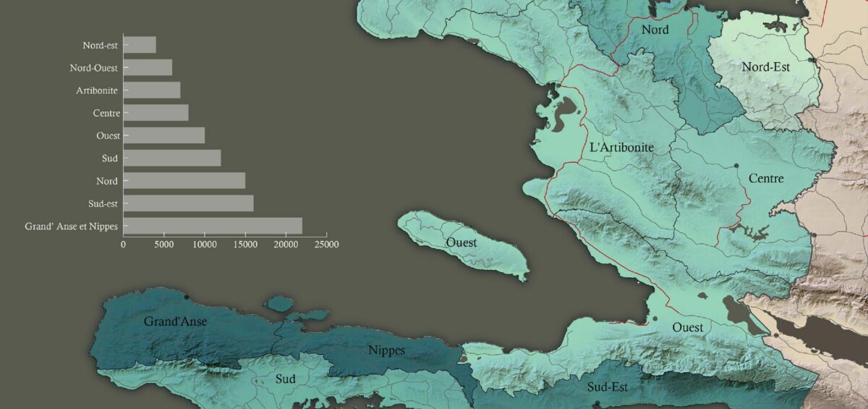The width and height of the screenshot is (868, 409).
Task: Click the Nord-est bar in the chart
Action: pyautogui.click(x=140, y=45)
